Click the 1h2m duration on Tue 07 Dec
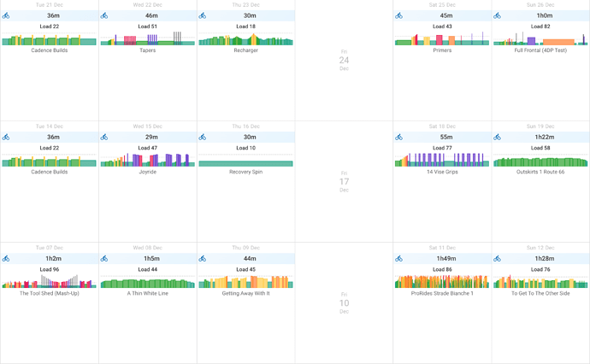590x364 pixels. [x=53, y=259]
